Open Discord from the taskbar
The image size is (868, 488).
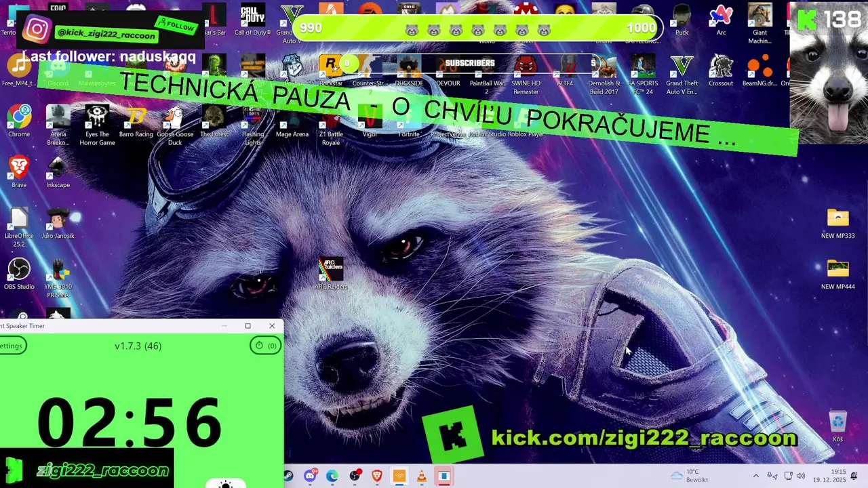pos(310,476)
